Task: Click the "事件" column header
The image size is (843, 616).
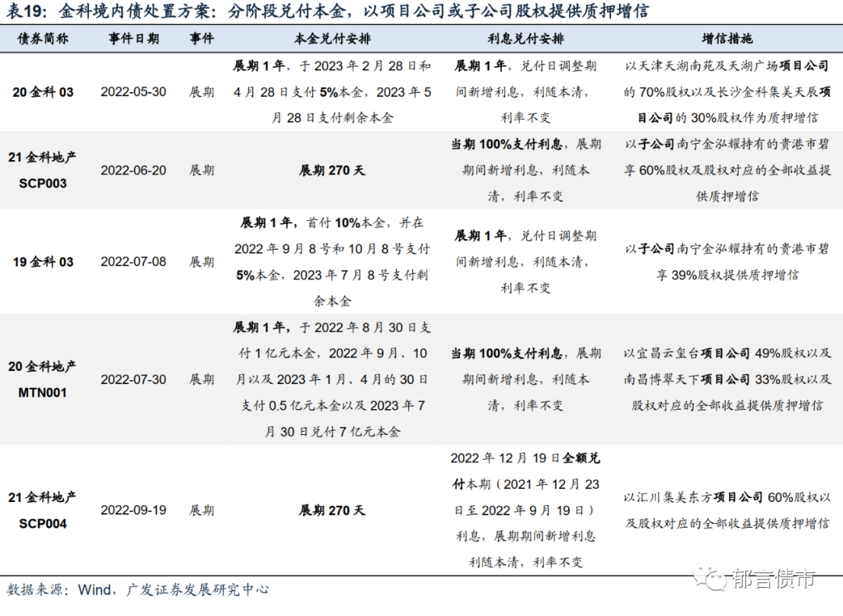Action: tap(201, 39)
